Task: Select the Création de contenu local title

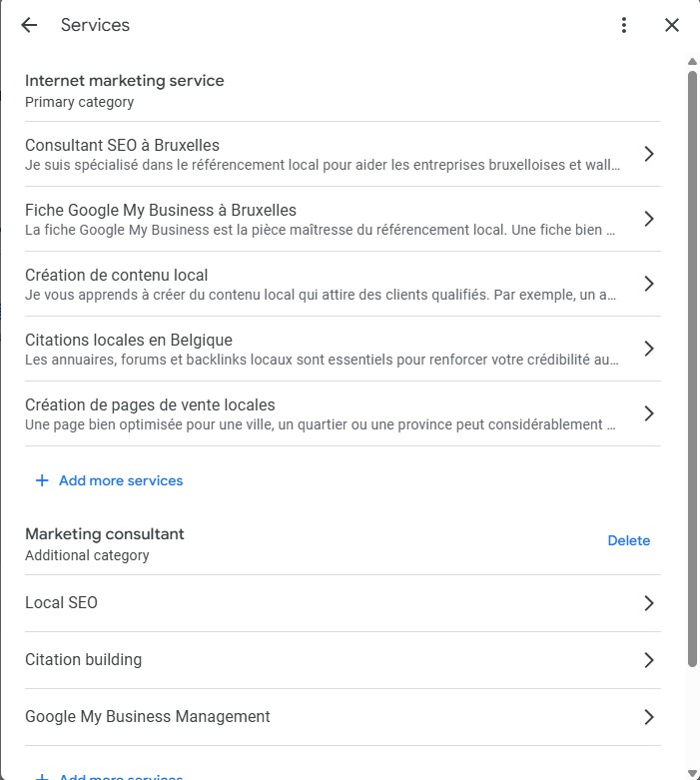Action: click(117, 275)
